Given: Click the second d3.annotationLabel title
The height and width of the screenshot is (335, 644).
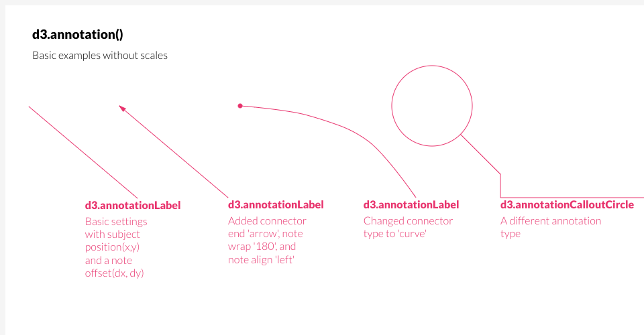Looking at the screenshot, I should (x=276, y=204).
